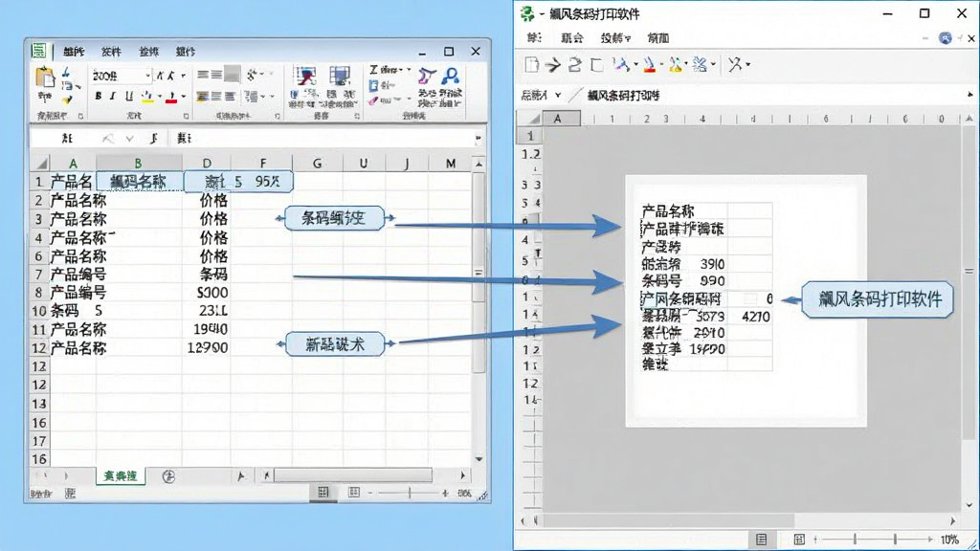This screenshot has width=980, height=551.
Task: Expand the fill color dropdown arrow in Excel
Action: coord(160,97)
